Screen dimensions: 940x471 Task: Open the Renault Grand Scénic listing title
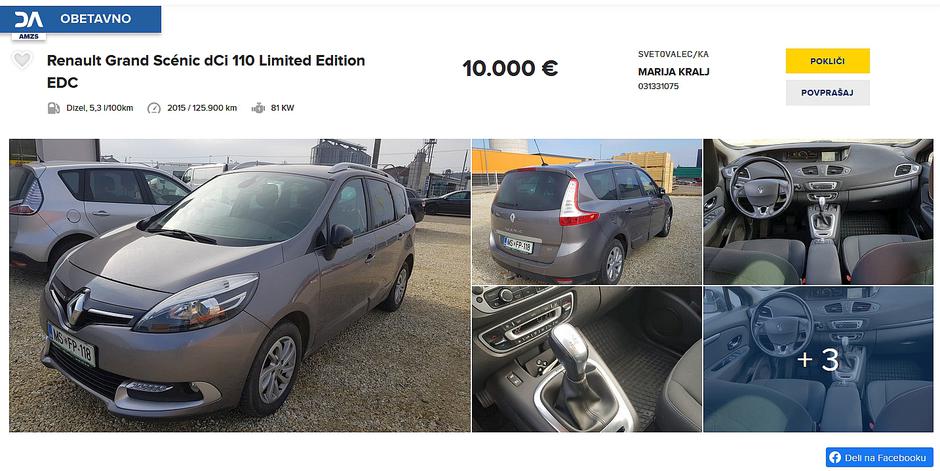point(206,71)
